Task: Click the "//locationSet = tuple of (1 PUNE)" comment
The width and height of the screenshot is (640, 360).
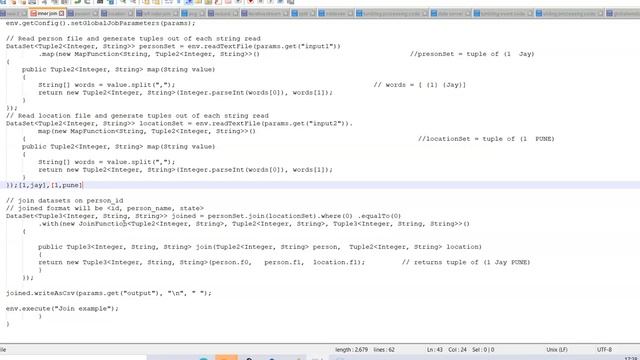Action: (486, 139)
